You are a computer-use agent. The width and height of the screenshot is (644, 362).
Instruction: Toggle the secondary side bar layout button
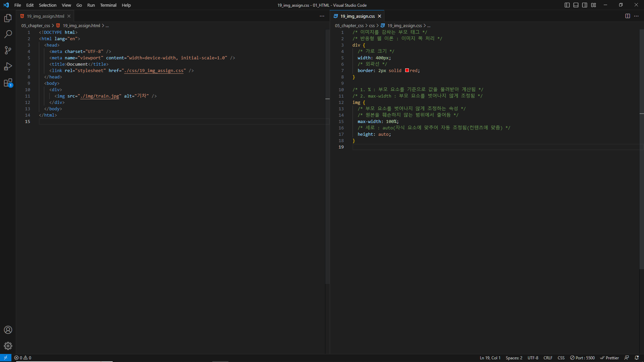point(585,5)
